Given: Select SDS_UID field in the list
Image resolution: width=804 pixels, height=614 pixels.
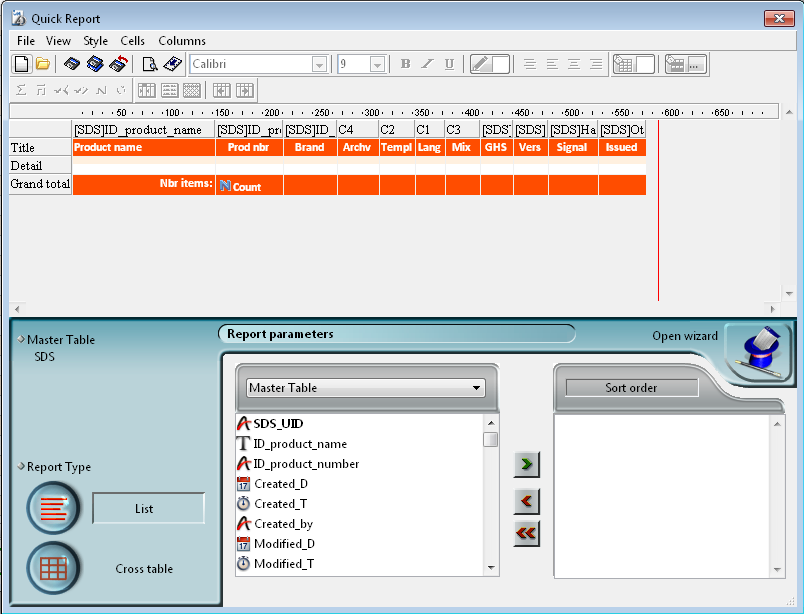Looking at the screenshot, I should click(x=359, y=424).
